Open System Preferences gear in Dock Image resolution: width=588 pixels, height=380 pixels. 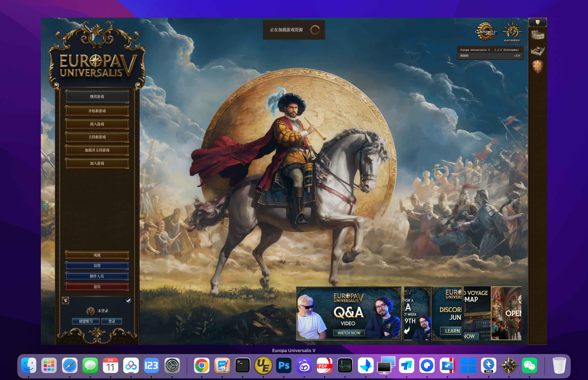172,365
